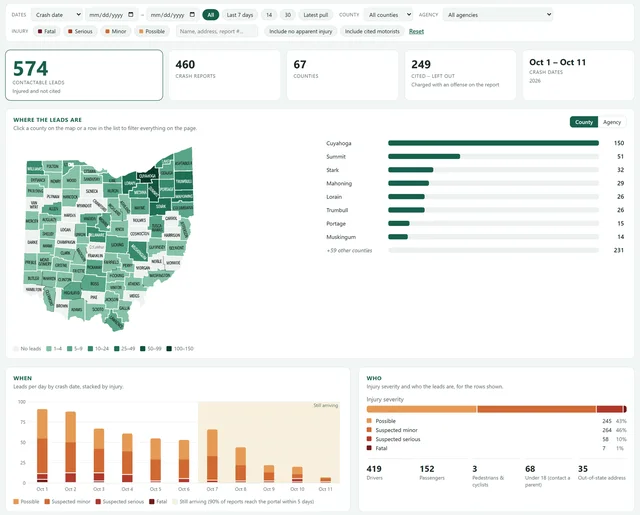
Task: Click the Suspected serious chart legend swatch
Action: 98,502
